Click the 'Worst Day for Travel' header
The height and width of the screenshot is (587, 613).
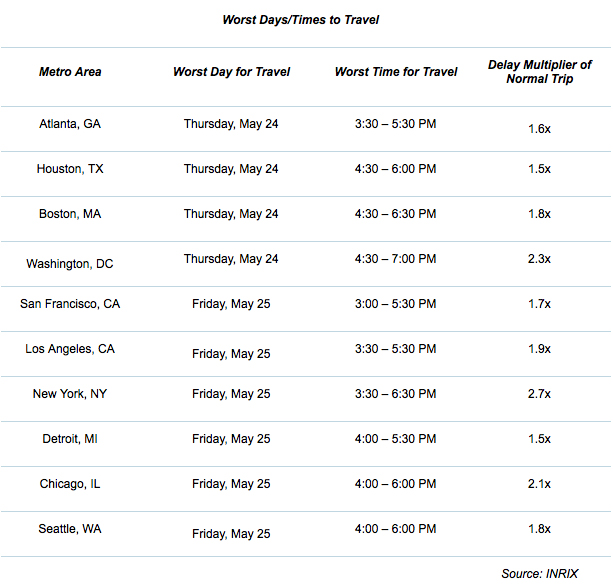coord(231,72)
